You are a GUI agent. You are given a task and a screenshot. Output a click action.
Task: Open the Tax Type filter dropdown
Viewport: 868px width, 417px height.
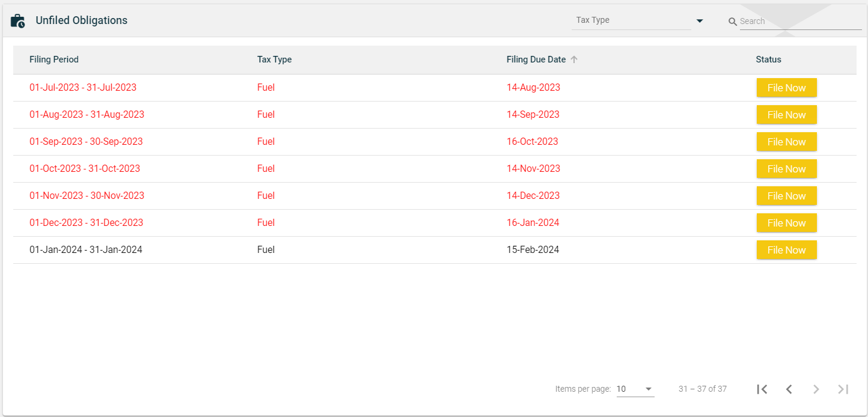pyautogui.click(x=631, y=20)
